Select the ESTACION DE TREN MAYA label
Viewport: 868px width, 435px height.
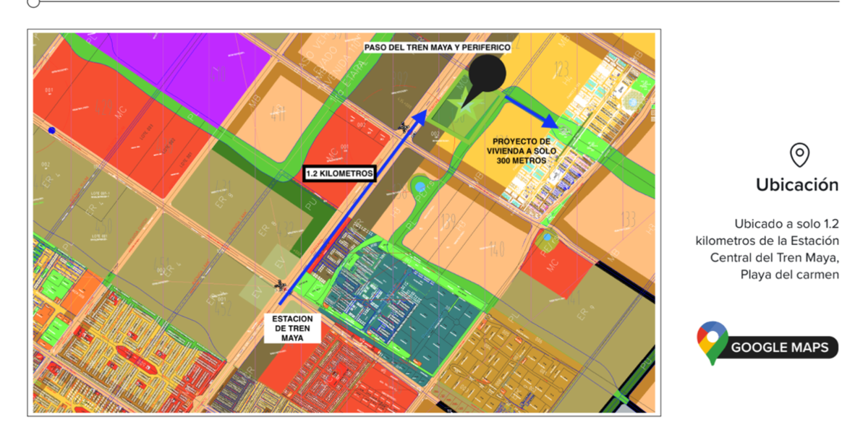[x=292, y=328]
